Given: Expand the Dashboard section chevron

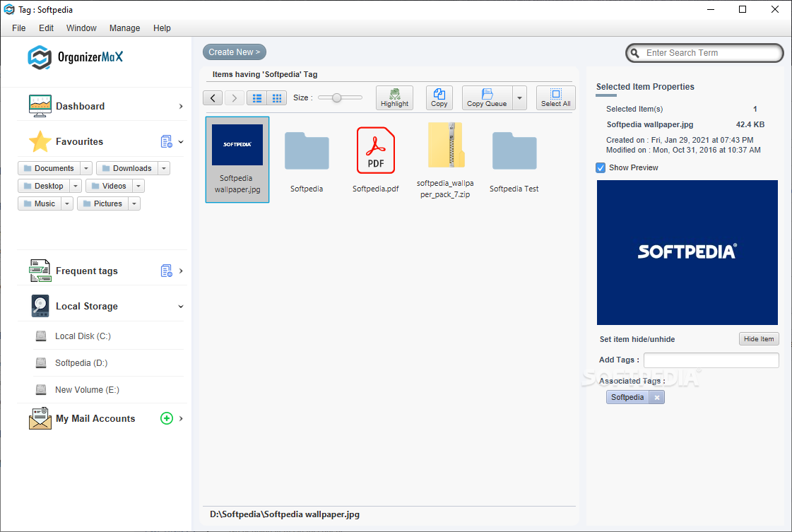Looking at the screenshot, I should coord(181,106).
